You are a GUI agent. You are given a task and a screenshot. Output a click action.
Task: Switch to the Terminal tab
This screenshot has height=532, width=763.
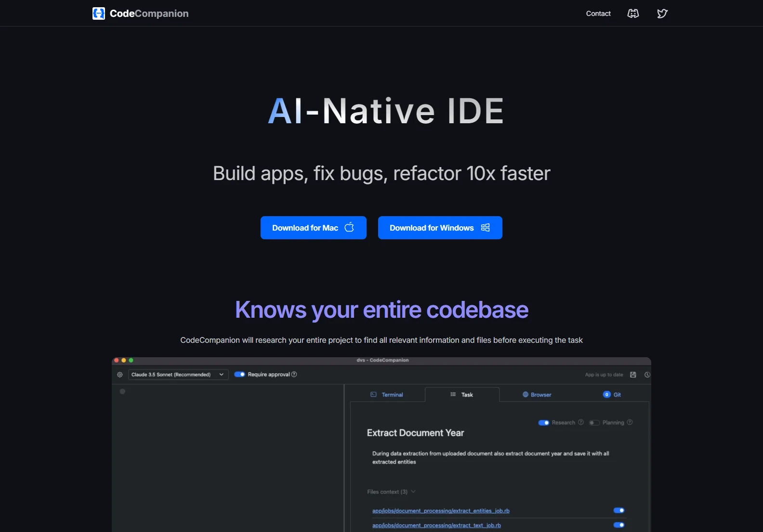[x=387, y=394]
